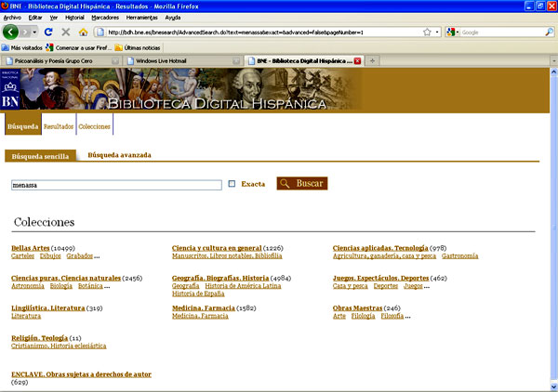Open Ciencia y cultura en general
This screenshot has width=558, height=392.
pos(217,248)
